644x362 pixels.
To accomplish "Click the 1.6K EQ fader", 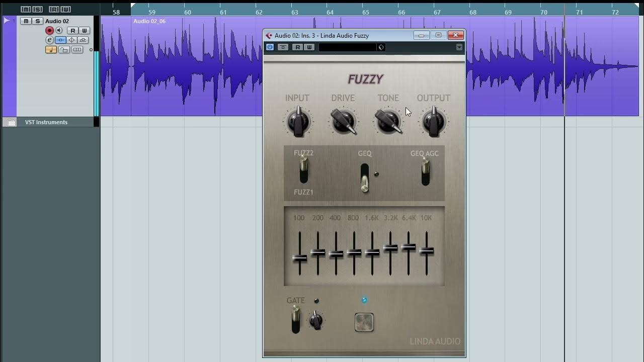I will pos(372,252).
